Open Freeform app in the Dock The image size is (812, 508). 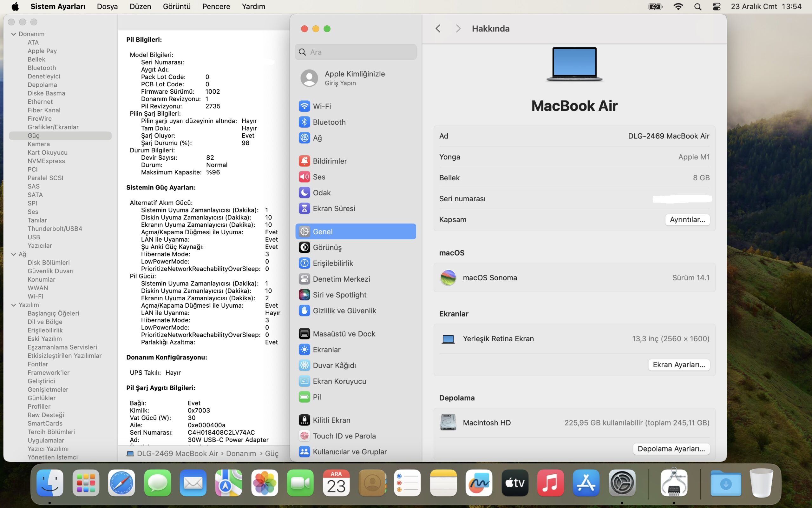[x=479, y=483]
